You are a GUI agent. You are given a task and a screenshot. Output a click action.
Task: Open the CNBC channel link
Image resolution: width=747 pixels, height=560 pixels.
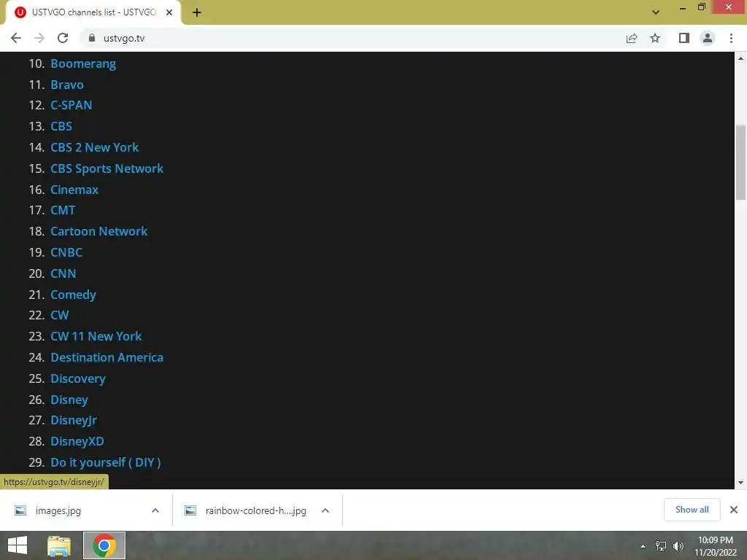pyautogui.click(x=66, y=252)
